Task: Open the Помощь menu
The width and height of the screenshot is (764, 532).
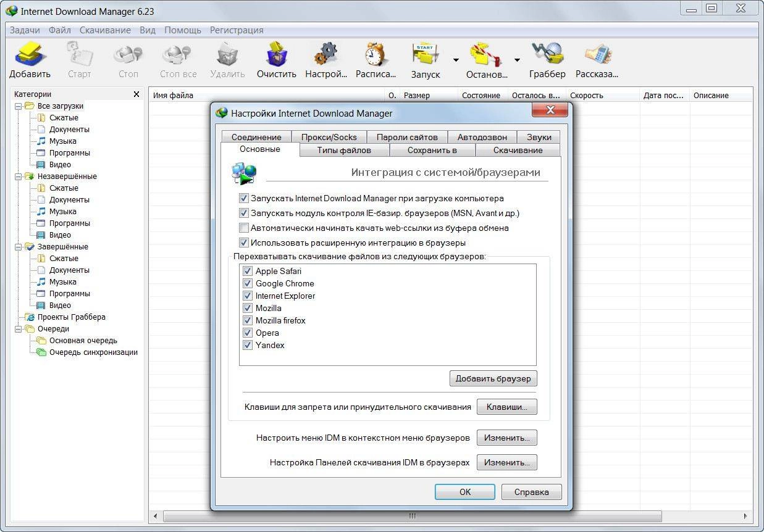Action: pyautogui.click(x=182, y=30)
